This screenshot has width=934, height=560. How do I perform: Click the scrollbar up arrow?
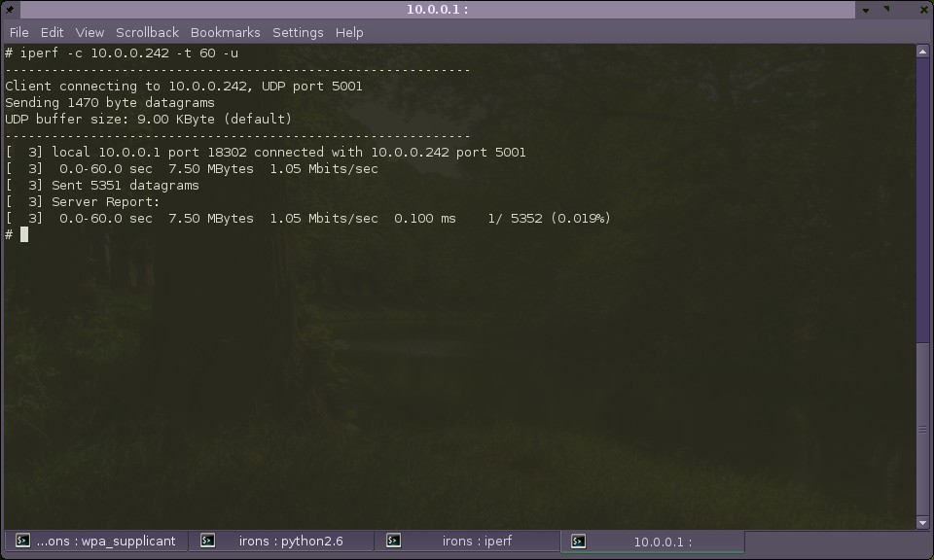click(x=922, y=52)
